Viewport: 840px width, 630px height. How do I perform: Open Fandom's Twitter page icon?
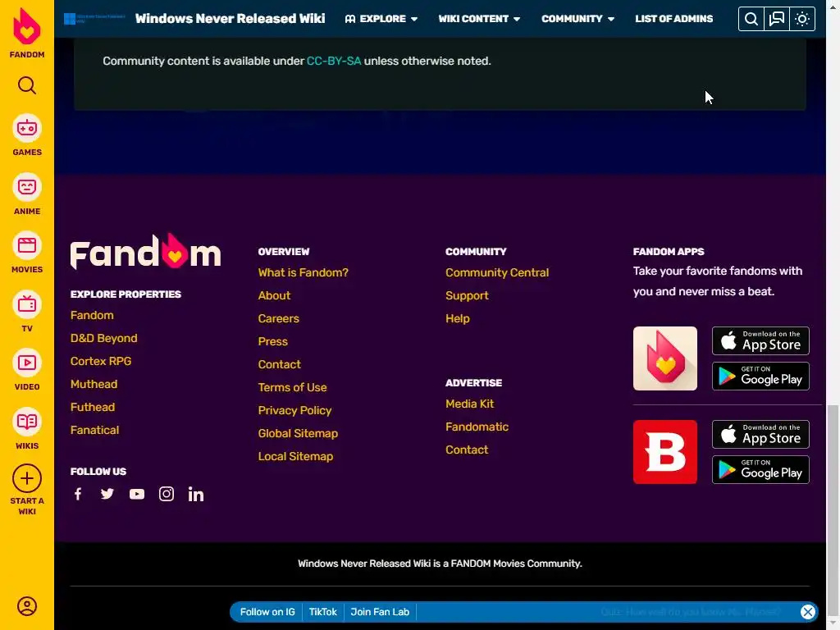pyautogui.click(x=107, y=494)
